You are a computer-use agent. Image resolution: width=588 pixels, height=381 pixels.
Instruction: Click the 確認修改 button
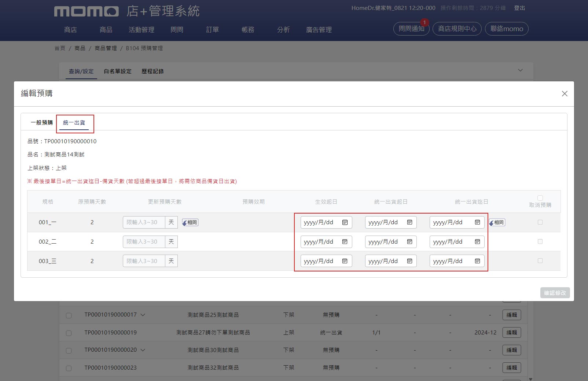555,293
